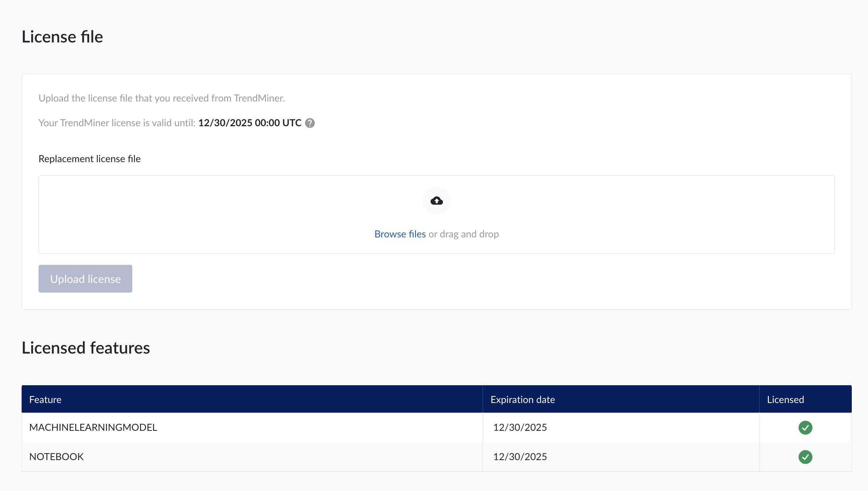Click the Replacement license file label

90,159
